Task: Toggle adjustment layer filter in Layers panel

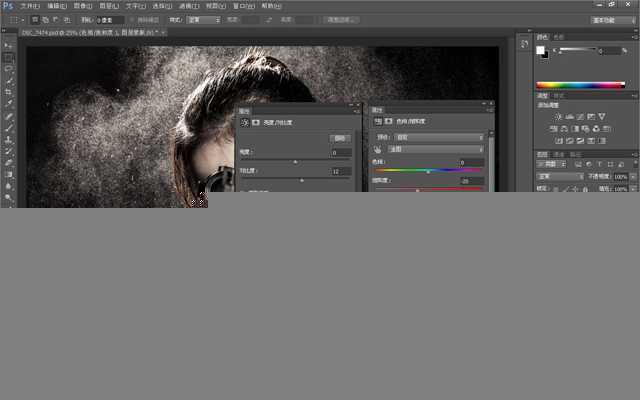Action: pyautogui.click(x=589, y=164)
